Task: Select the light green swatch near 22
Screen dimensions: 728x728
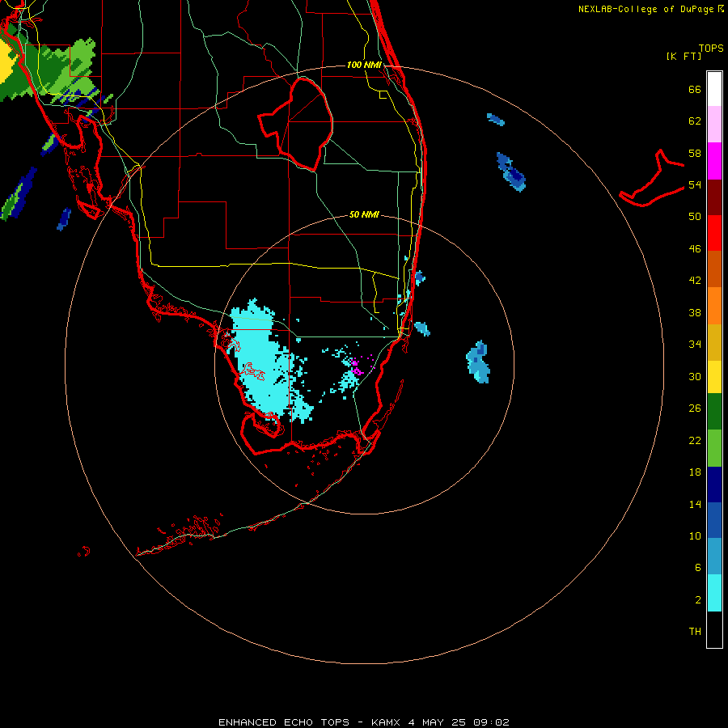Action: pyautogui.click(x=714, y=448)
